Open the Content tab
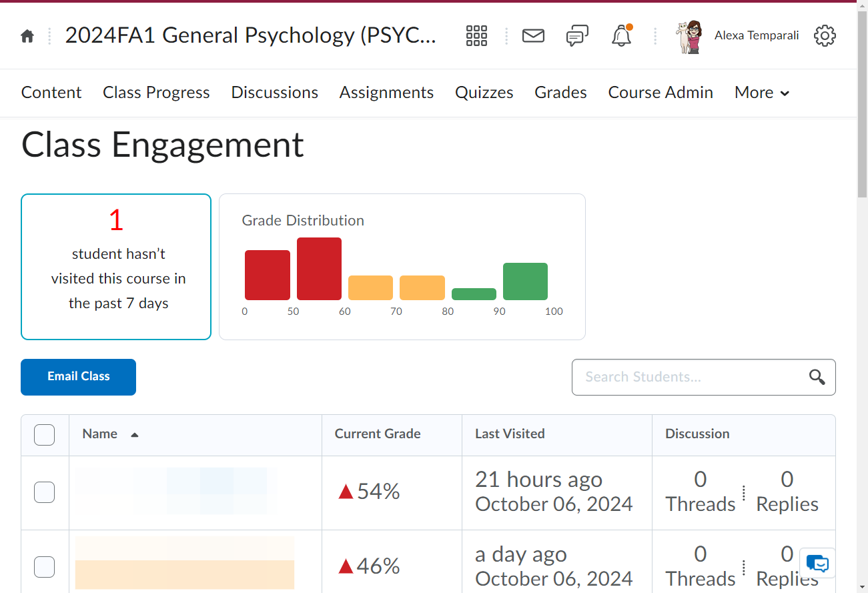The width and height of the screenshot is (868, 593). [x=51, y=93]
